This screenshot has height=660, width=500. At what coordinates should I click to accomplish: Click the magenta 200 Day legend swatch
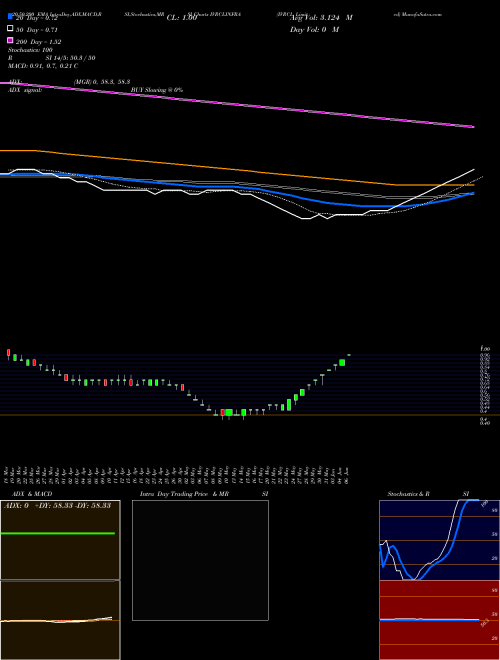(x=10, y=41)
